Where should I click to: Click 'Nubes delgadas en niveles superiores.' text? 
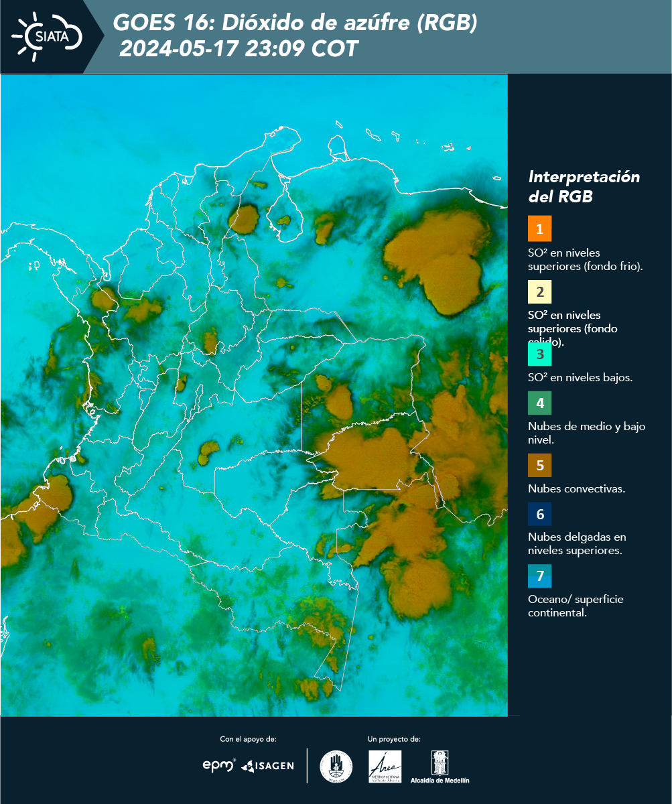point(577,544)
